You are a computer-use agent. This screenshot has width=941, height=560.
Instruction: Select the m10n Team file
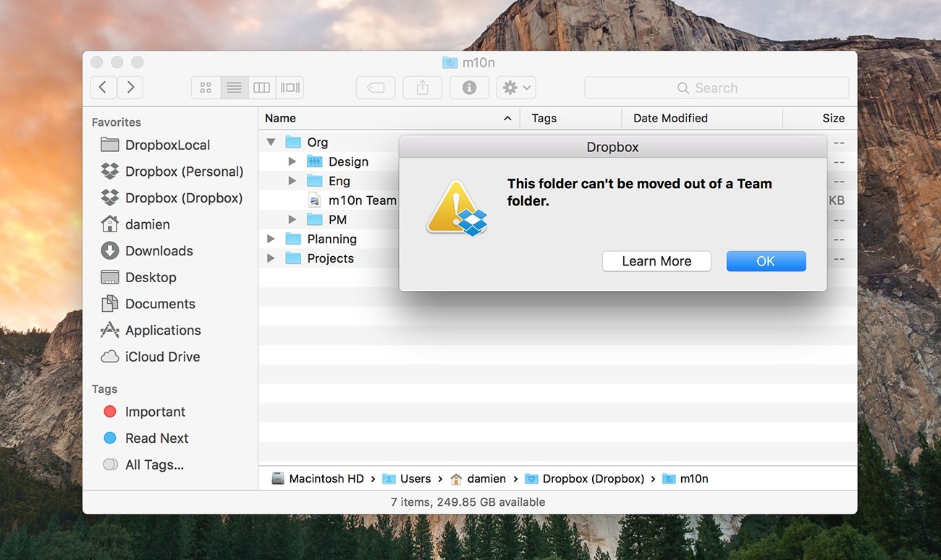coord(353,200)
